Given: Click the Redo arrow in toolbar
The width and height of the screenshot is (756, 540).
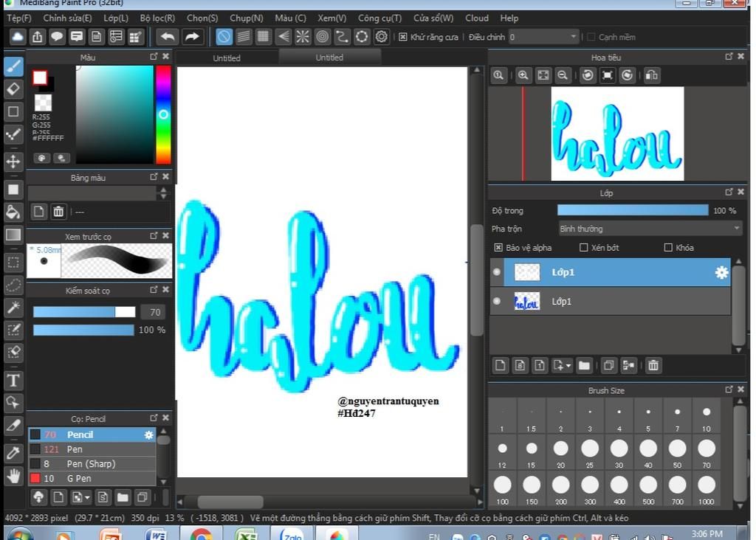Looking at the screenshot, I should coord(192,37).
